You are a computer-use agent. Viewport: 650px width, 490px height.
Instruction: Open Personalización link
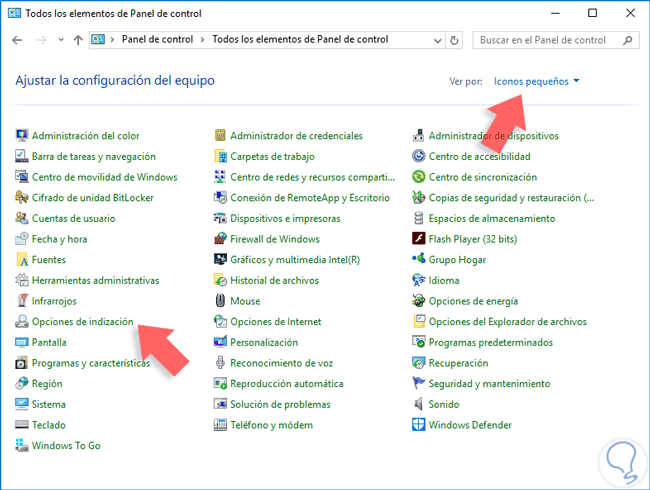click(x=264, y=342)
